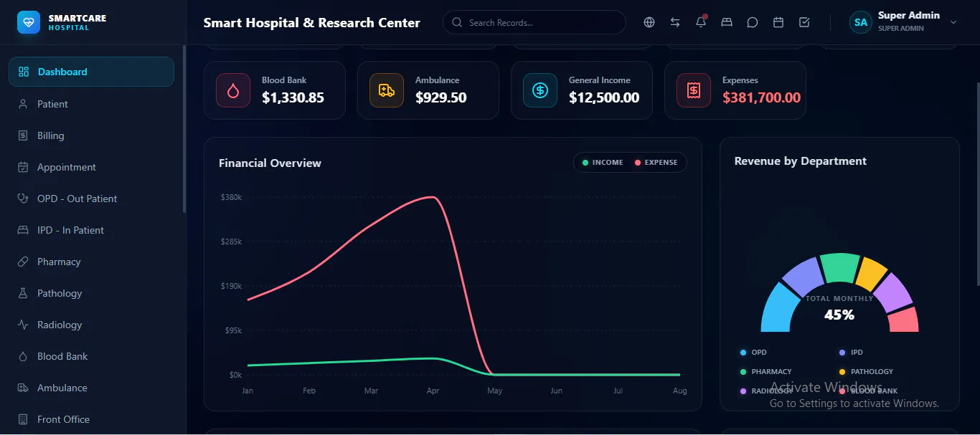Click the Radiology pulse sidebar icon
980x435 pixels.
point(23,325)
